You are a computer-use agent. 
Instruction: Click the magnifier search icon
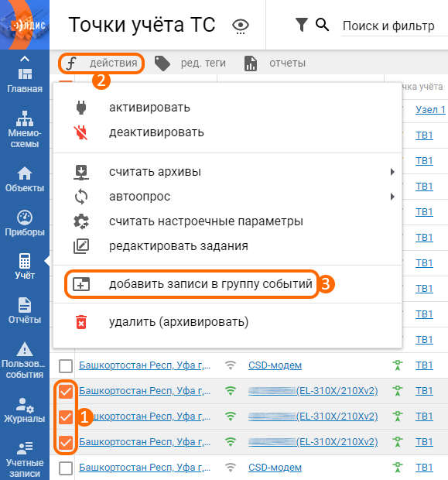pos(322,25)
